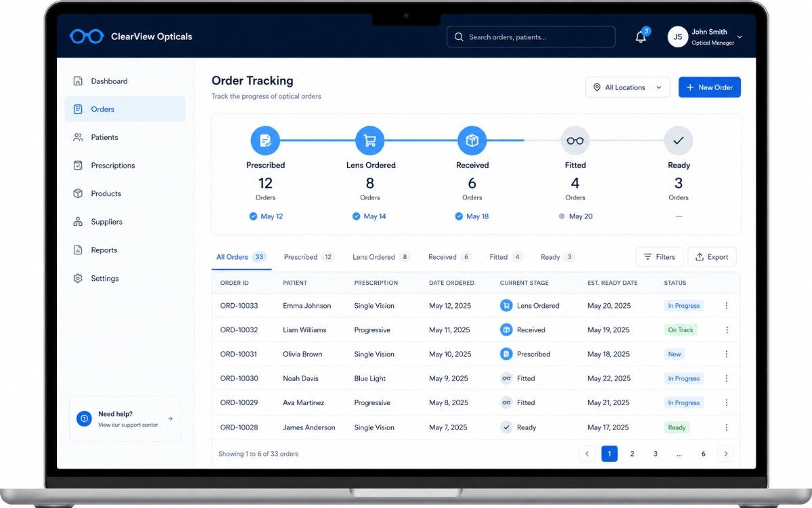Click the Prescribed stage circle icon

click(x=265, y=141)
